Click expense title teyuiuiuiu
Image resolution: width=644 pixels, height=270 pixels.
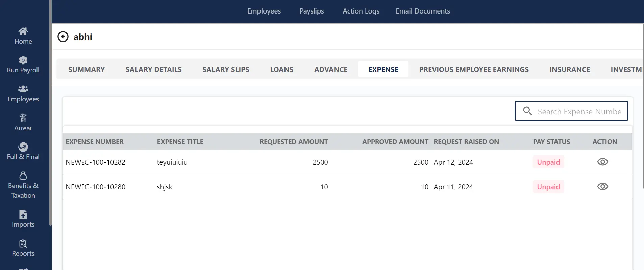pos(172,162)
